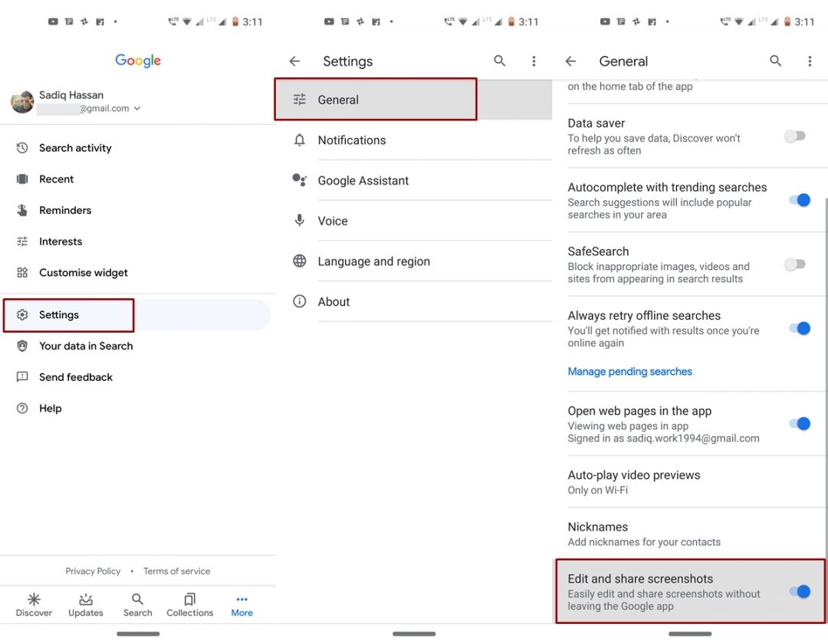Open overflow menu on General screen
Screen dimensions: 828x644
point(810,61)
